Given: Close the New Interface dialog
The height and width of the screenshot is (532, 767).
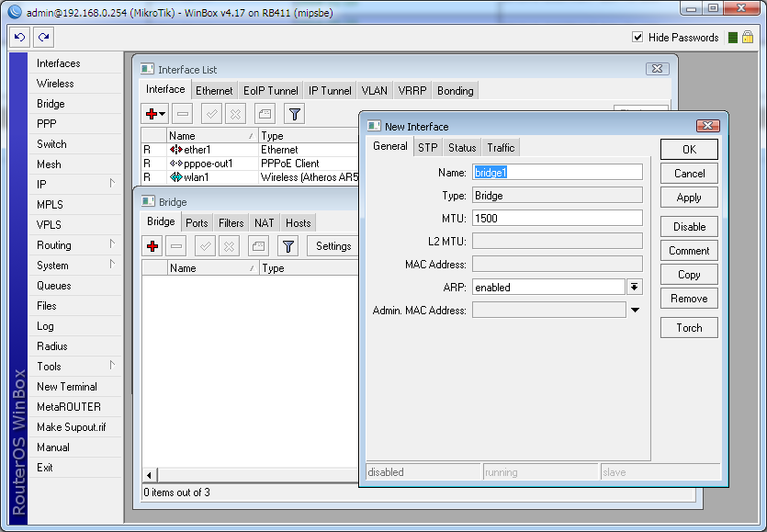Looking at the screenshot, I should pos(708,126).
